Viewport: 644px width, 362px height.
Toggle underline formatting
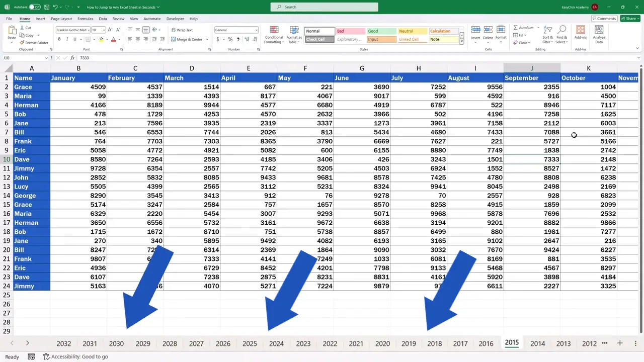(74, 39)
